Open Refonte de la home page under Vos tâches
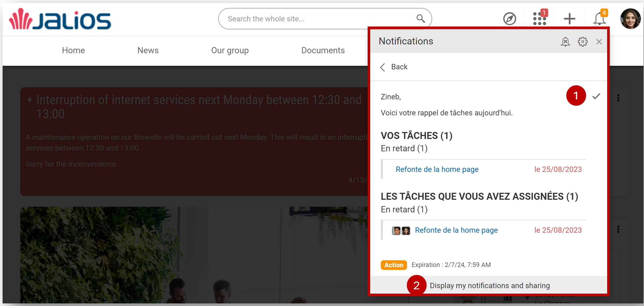 click(437, 169)
